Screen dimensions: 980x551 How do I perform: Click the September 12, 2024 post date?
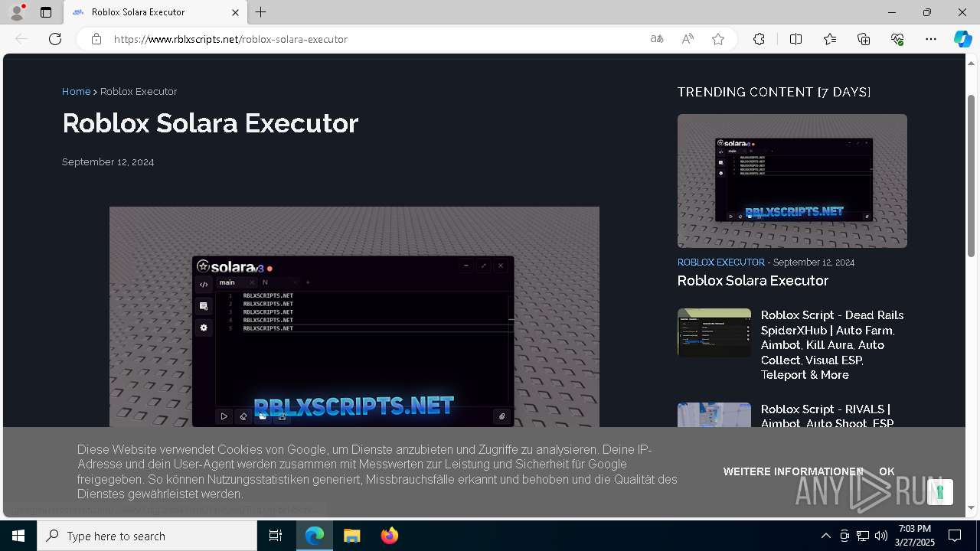pos(108,162)
